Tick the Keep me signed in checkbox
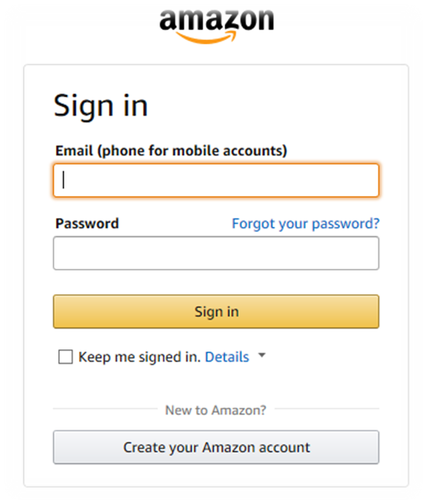The image size is (426, 504). (66, 357)
